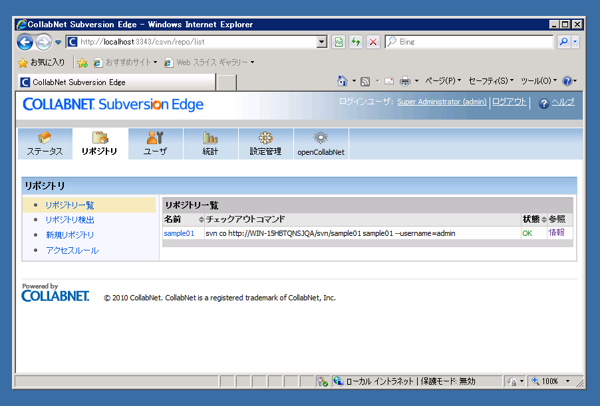This screenshot has width=600, height=406.
Task: Open the home button dropdown arrow
Action: pos(354,81)
